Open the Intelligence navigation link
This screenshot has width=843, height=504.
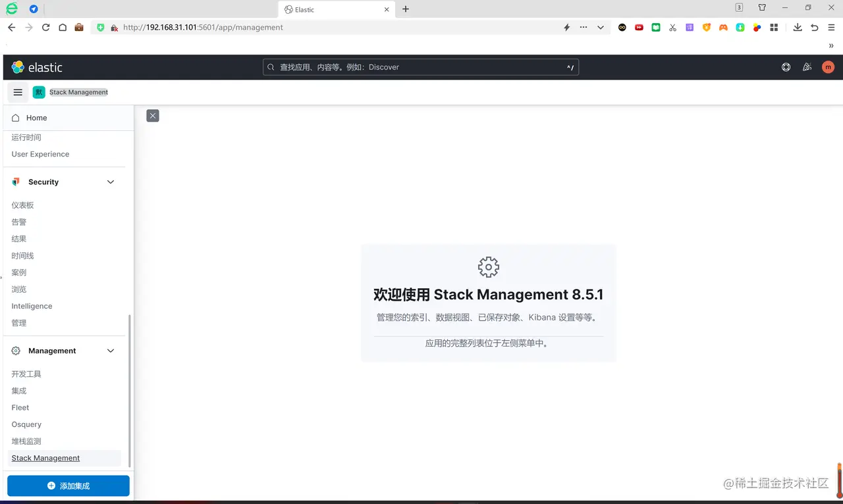pyautogui.click(x=32, y=306)
